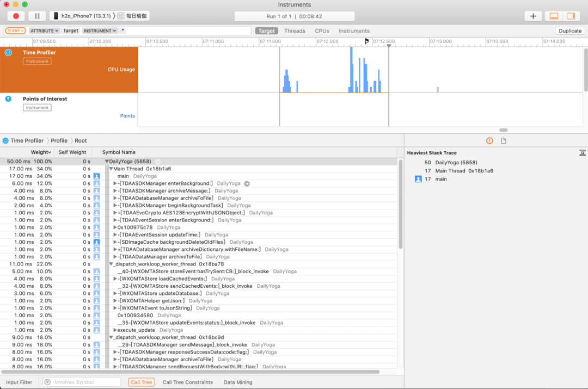The height and width of the screenshot is (389, 588).
Task: Expand the WXOMTAStore loadCachedEvents: row
Action: click(x=115, y=279)
